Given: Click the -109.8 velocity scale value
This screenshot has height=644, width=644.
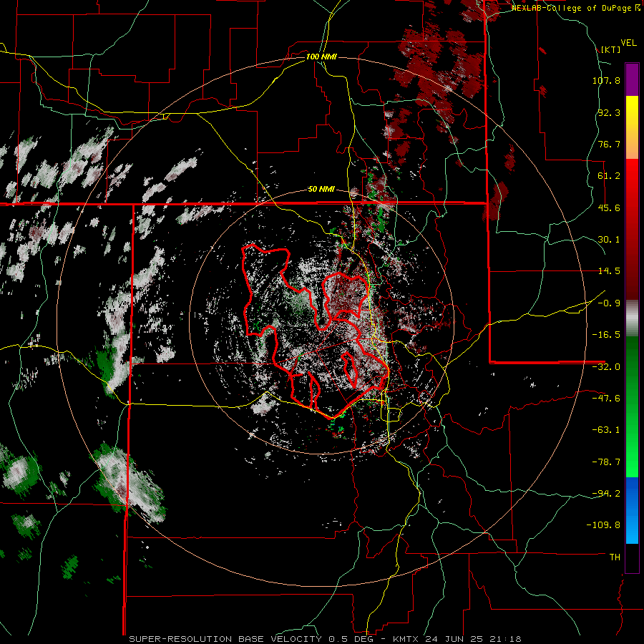Looking at the screenshot, I should [603, 525].
